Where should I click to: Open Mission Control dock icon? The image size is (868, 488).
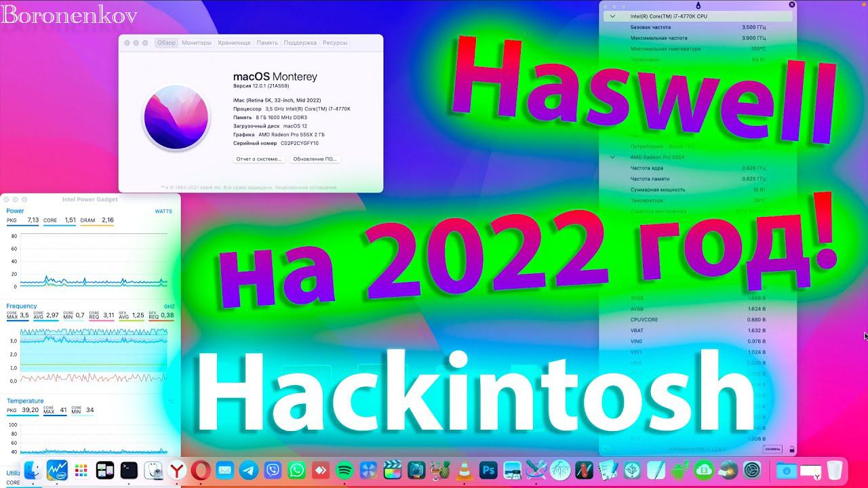[105, 470]
